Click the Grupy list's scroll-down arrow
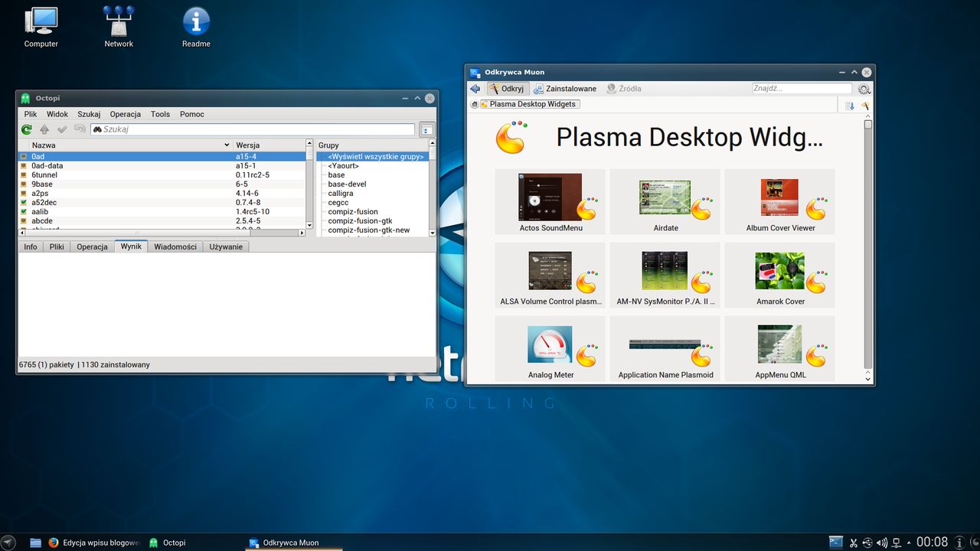The image size is (980, 551). point(433,233)
